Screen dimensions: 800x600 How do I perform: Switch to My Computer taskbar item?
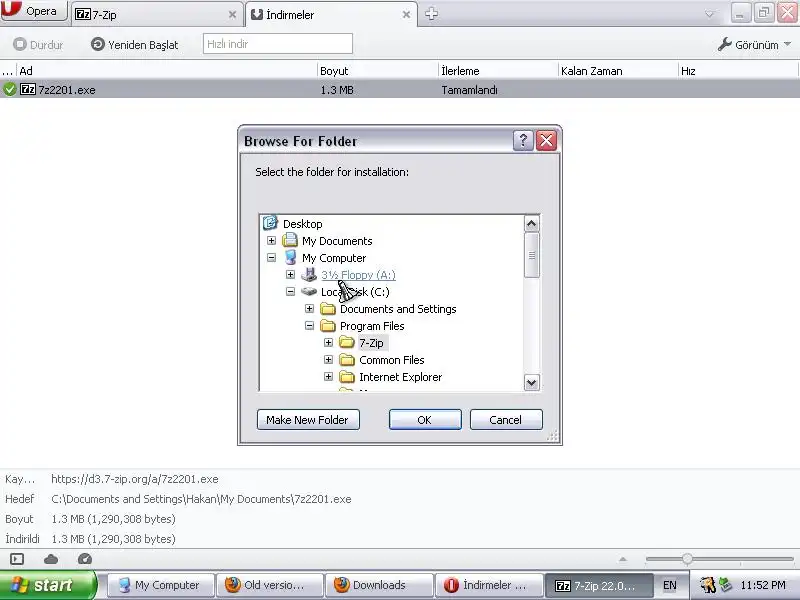pyautogui.click(x=161, y=585)
